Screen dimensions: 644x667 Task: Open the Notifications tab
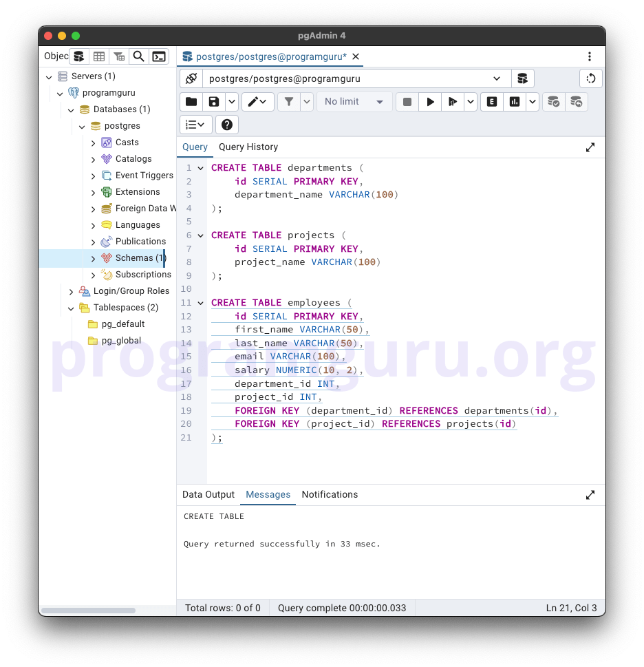point(330,495)
